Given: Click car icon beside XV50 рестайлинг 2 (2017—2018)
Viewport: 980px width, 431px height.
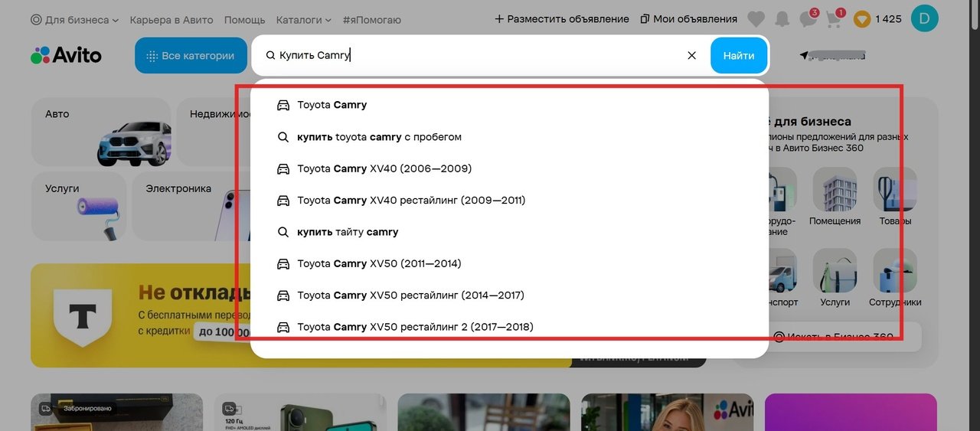Looking at the screenshot, I should click(x=283, y=328).
